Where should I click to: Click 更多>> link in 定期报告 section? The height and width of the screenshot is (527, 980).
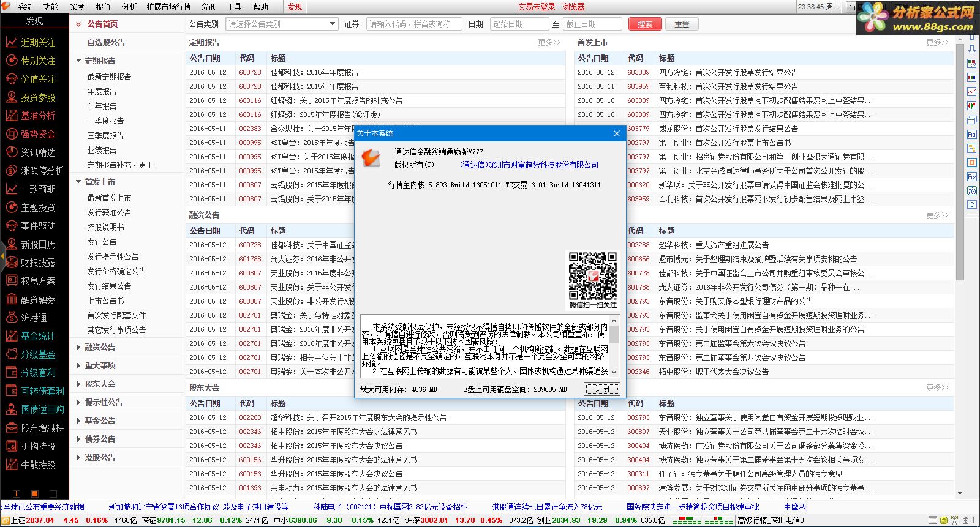[x=549, y=42]
